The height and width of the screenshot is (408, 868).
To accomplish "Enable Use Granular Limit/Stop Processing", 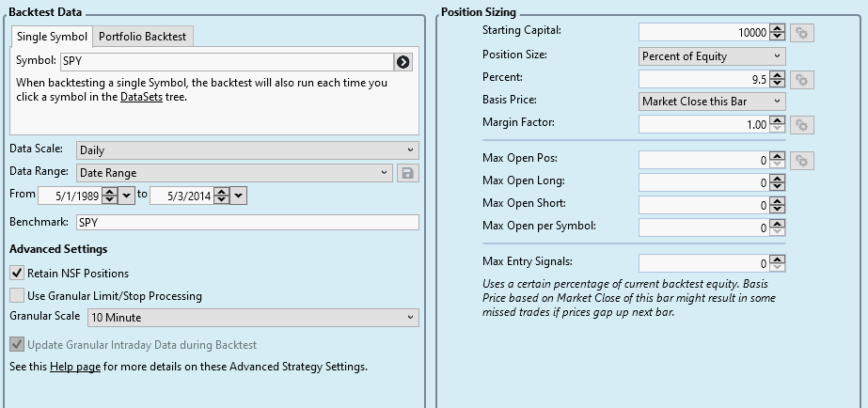I will pyautogui.click(x=17, y=295).
